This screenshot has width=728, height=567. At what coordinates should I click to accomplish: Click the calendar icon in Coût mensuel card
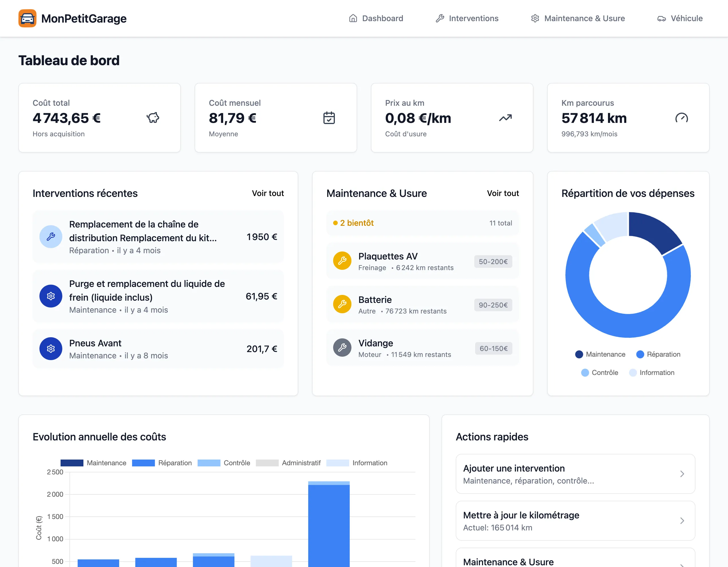pyautogui.click(x=329, y=118)
